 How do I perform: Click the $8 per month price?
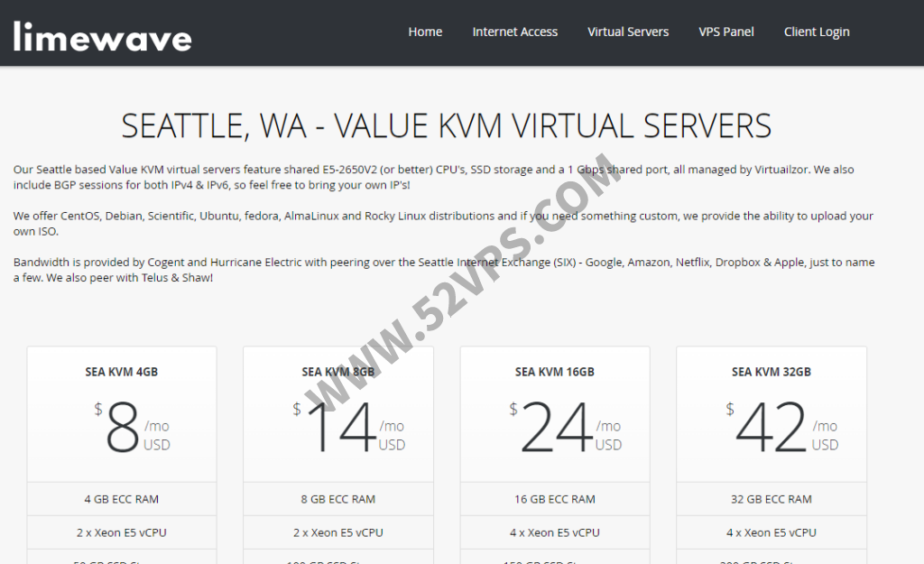tap(132, 427)
